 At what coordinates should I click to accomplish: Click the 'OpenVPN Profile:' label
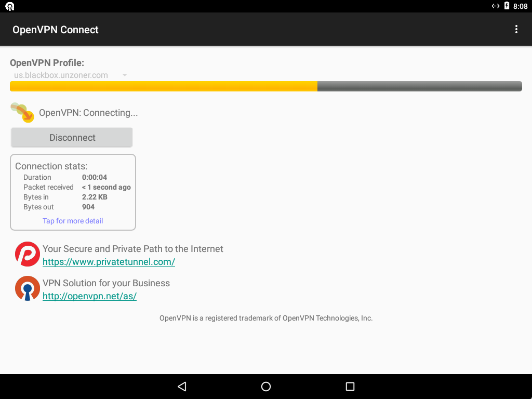[47, 63]
